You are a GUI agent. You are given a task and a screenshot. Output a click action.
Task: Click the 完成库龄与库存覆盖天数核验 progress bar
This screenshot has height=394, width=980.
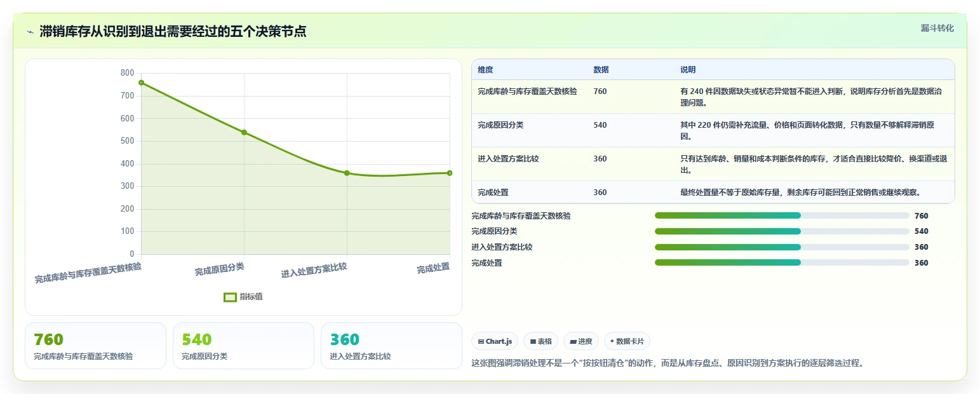tap(782, 216)
